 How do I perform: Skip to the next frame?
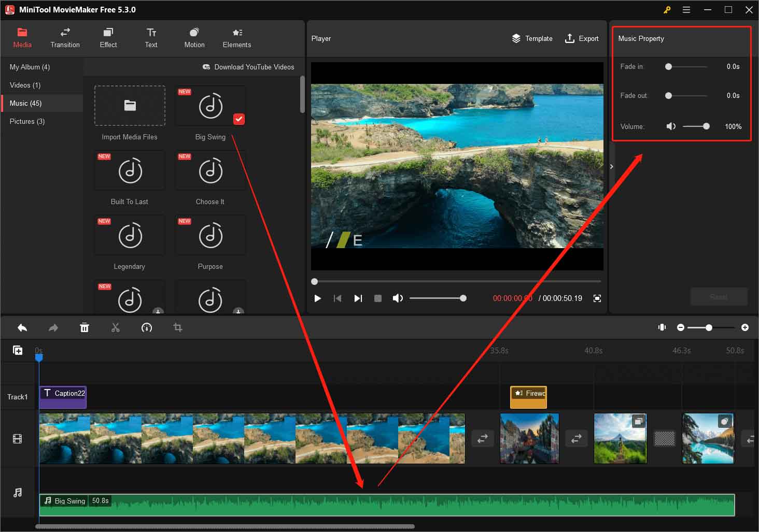pyautogui.click(x=358, y=298)
